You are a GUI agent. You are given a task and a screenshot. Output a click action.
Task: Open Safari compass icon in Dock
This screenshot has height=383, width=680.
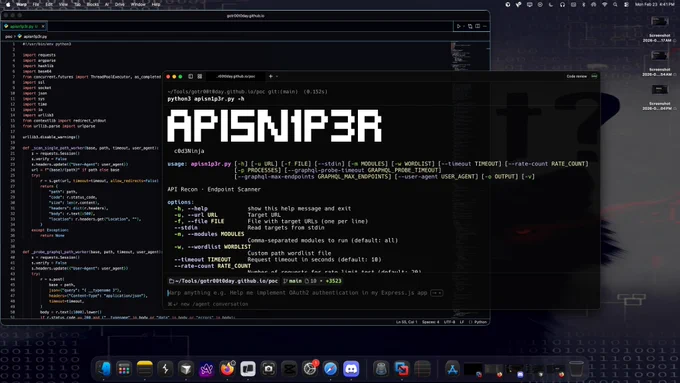[330, 369]
